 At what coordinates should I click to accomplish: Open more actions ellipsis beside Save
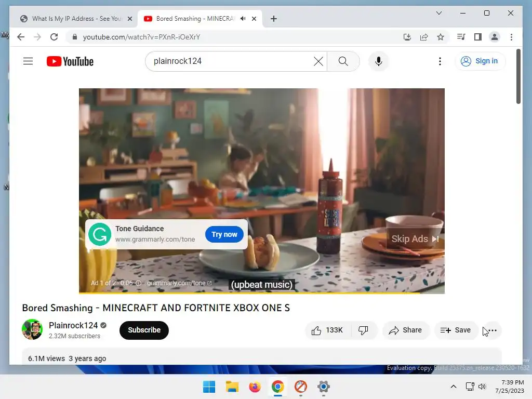click(493, 330)
